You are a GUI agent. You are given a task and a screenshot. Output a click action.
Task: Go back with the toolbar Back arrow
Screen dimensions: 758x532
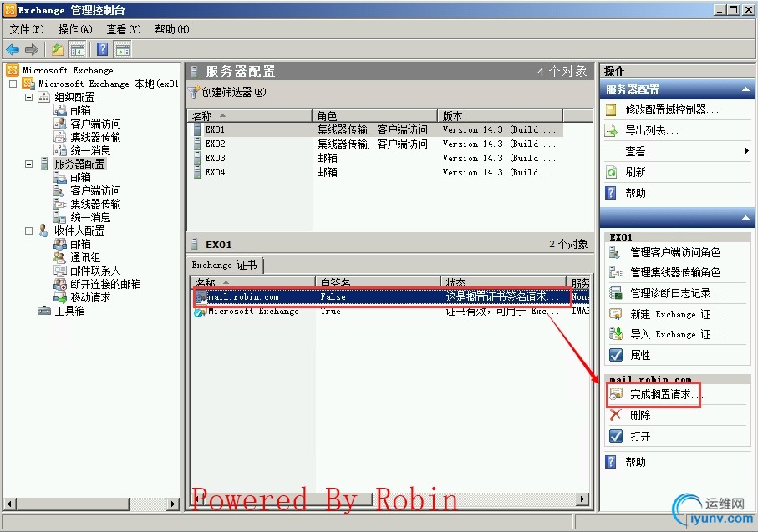tap(13, 49)
